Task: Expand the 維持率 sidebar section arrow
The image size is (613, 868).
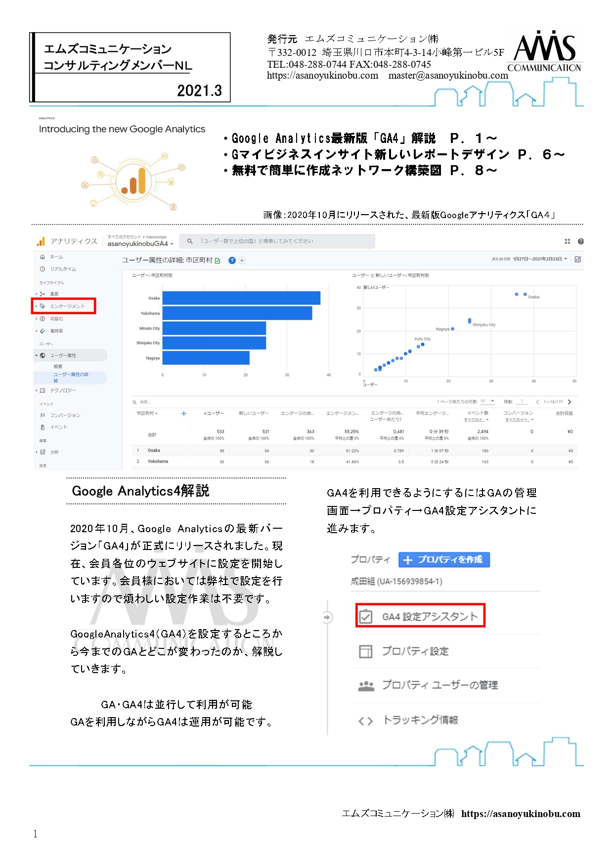Action: pyautogui.click(x=37, y=331)
